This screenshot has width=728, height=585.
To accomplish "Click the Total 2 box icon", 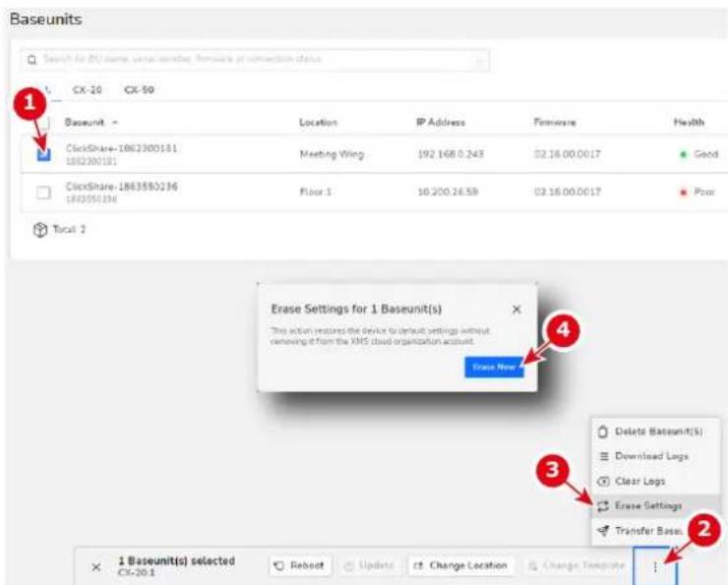I will pos(40,230).
